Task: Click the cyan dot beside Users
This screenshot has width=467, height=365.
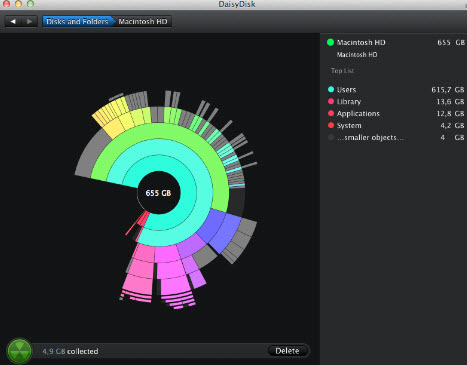Action: 331,89
